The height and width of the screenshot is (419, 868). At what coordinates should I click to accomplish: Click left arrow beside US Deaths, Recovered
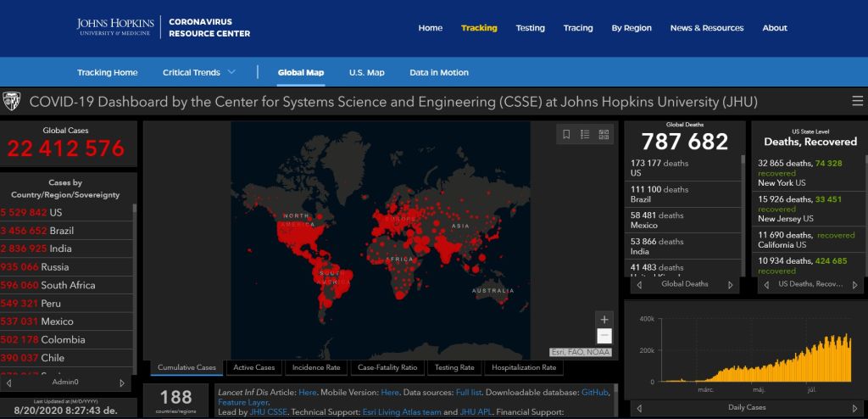(766, 285)
